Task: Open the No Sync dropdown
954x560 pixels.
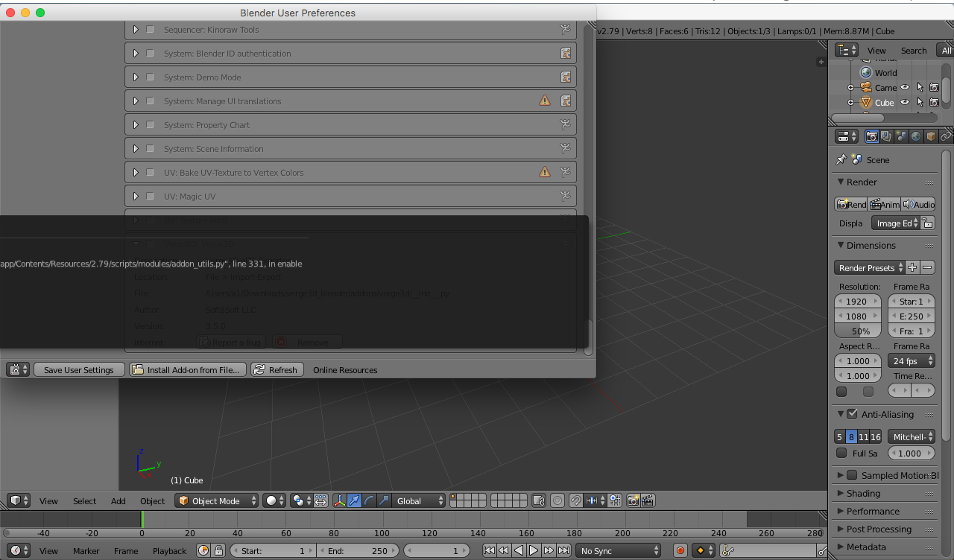Action: click(x=618, y=550)
